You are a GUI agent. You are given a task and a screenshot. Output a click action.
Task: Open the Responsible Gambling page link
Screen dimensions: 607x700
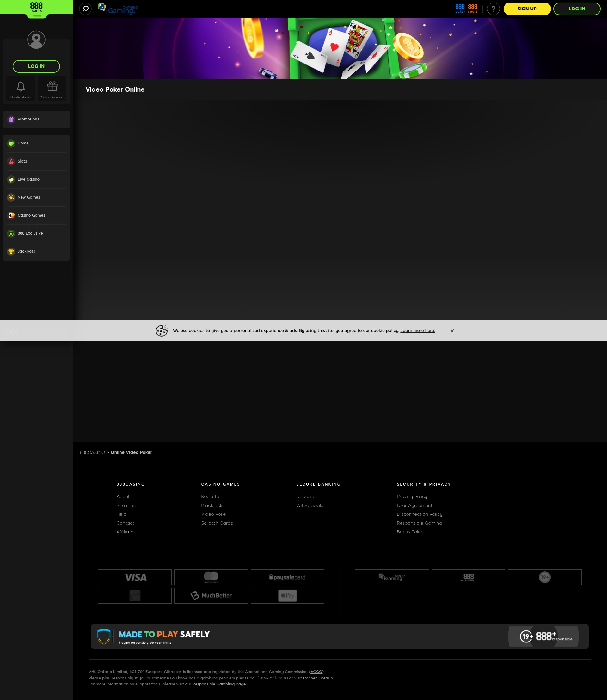click(x=219, y=684)
